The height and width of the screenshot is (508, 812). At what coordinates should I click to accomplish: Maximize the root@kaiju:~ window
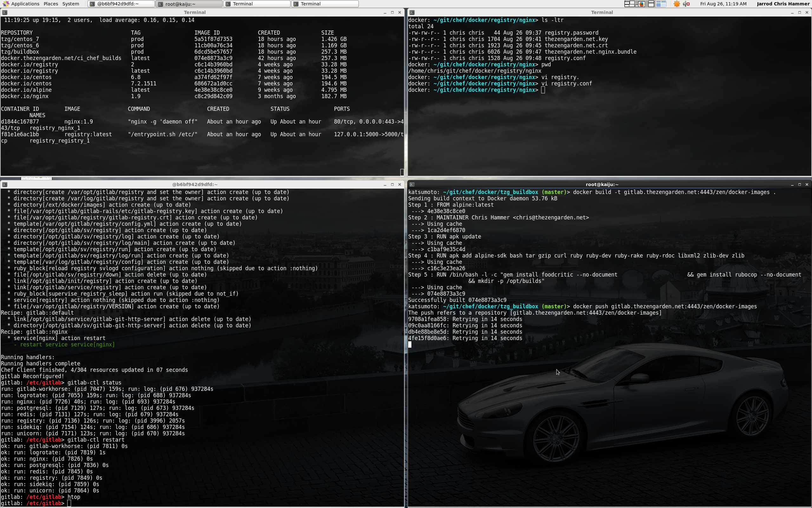tap(800, 184)
